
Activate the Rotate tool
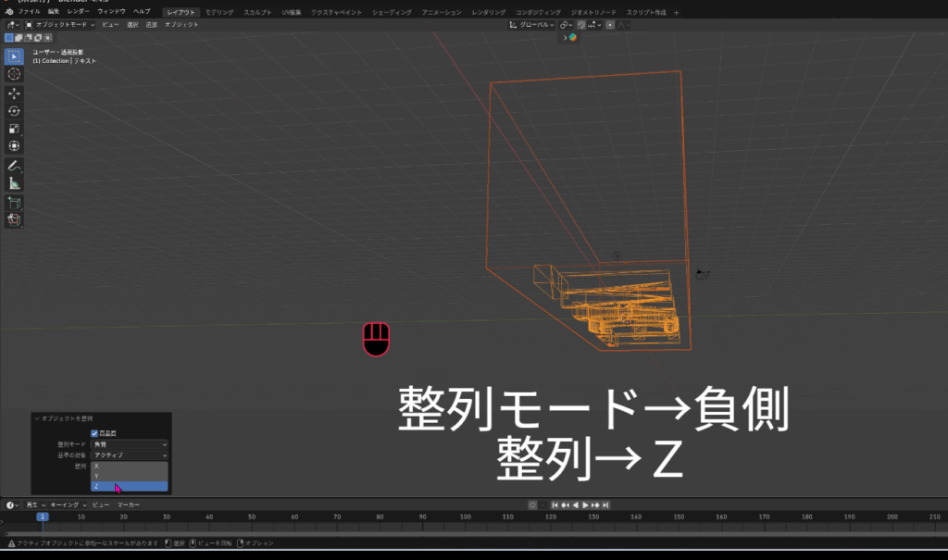(x=15, y=111)
